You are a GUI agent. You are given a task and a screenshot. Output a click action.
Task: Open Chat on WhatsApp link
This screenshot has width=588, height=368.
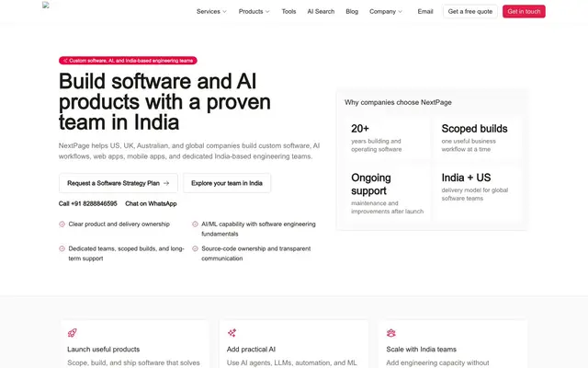click(151, 203)
